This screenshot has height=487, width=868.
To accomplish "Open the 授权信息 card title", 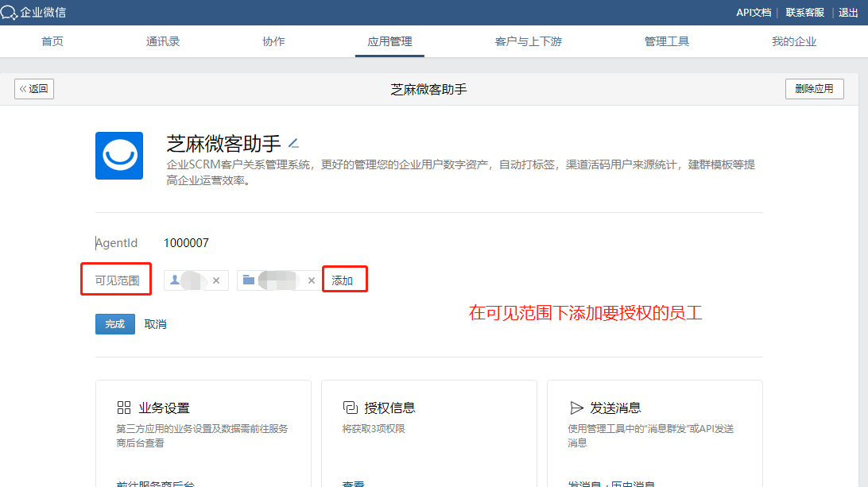I will tap(389, 408).
